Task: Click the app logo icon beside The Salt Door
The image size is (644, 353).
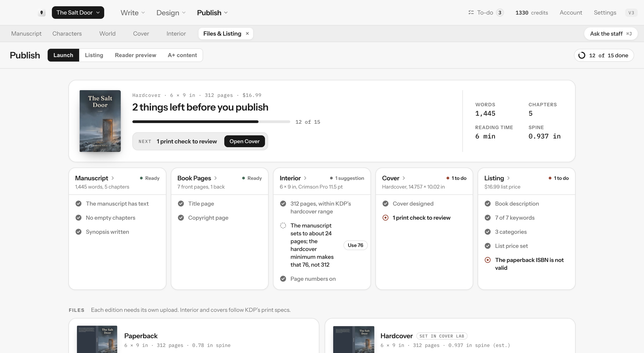Action: pyautogui.click(x=42, y=13)
